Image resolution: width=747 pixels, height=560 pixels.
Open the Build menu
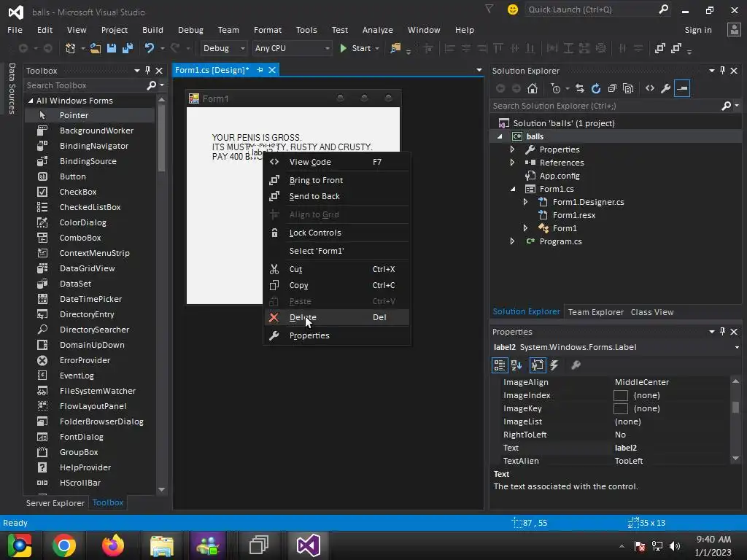point(152,29)
